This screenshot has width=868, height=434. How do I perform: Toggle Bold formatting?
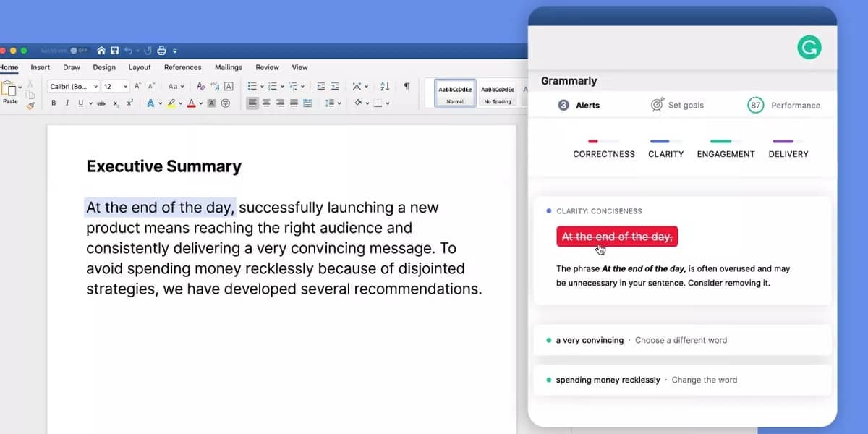pyautogui.click(x=54, y=103)
